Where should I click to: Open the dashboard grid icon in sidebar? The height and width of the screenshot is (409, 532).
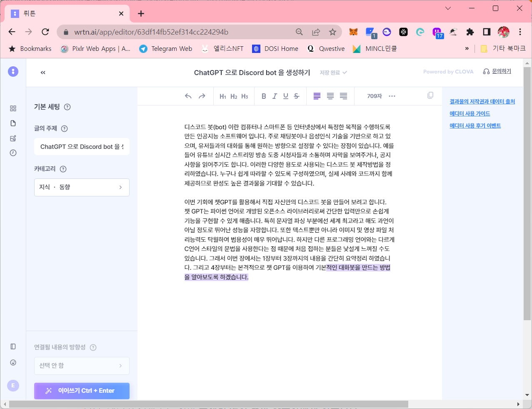13,108
